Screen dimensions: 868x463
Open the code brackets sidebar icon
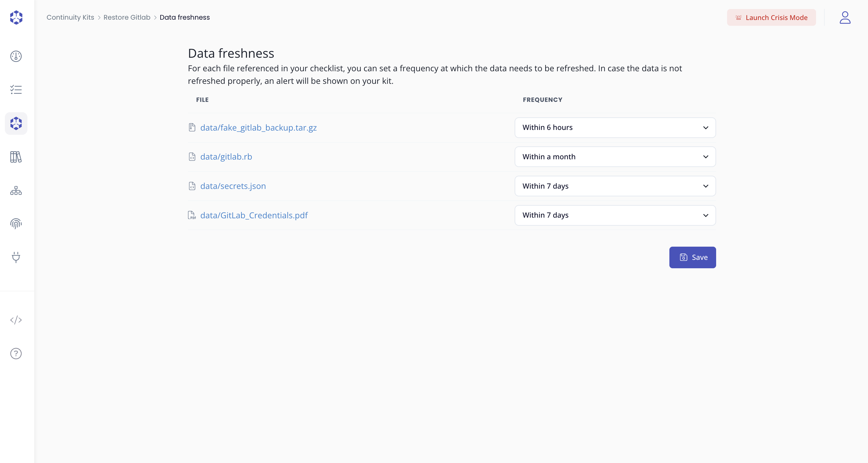tap(16, 320)
